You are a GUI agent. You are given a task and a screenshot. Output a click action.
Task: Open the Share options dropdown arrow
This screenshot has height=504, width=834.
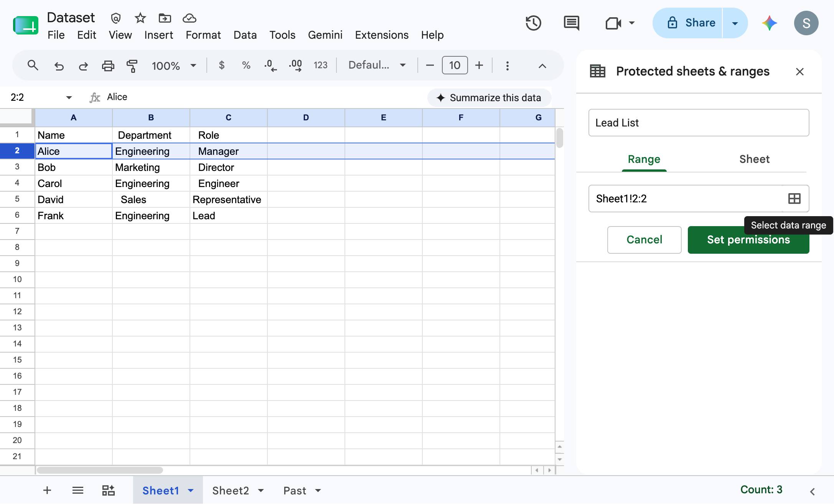735,23
